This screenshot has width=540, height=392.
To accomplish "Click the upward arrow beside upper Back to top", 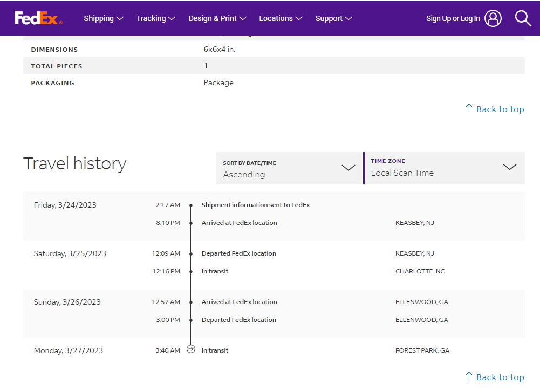I will [469, 108].
